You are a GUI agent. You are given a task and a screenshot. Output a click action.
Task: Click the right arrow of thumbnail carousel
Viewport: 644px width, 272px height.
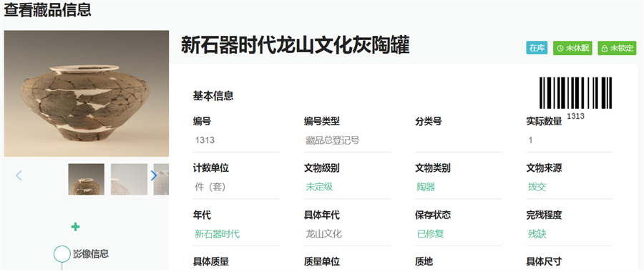[154, 176]
